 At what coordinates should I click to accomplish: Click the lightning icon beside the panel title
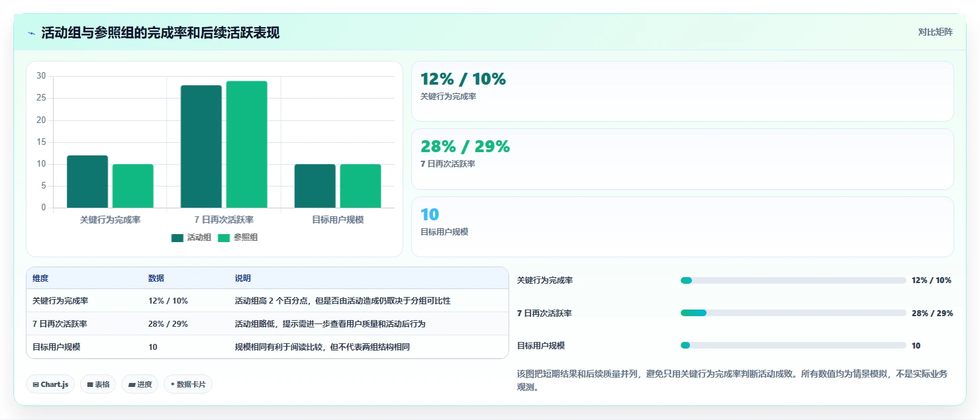(32, 32)
